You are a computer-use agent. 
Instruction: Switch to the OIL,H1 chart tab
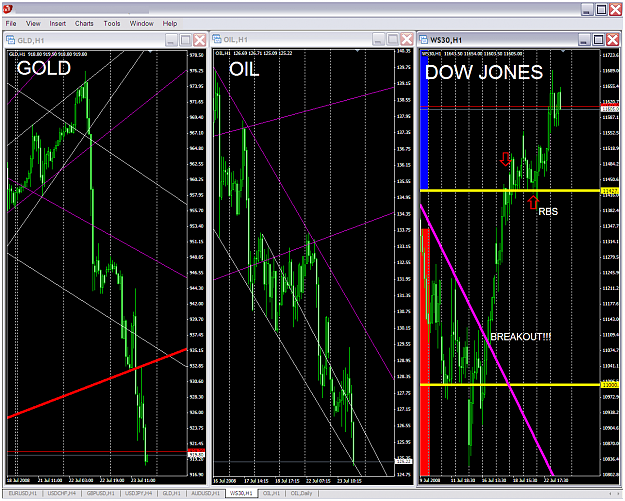[x=271, y=493]
